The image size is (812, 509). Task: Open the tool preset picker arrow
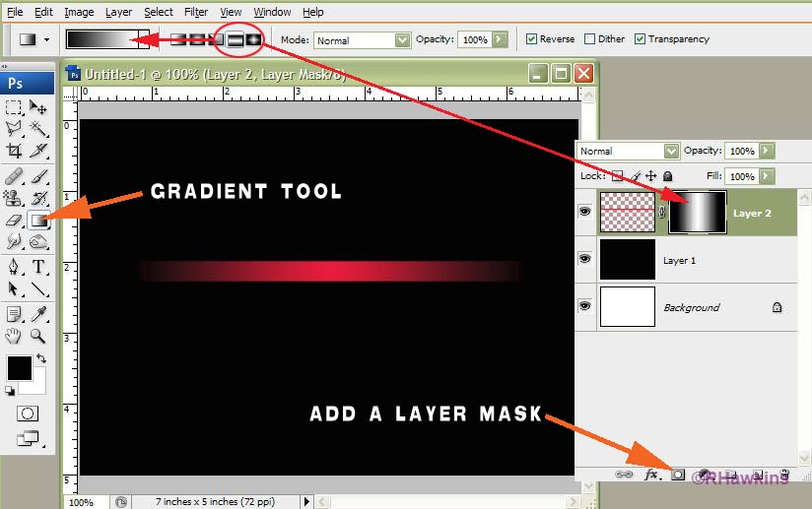coord(46,39)
